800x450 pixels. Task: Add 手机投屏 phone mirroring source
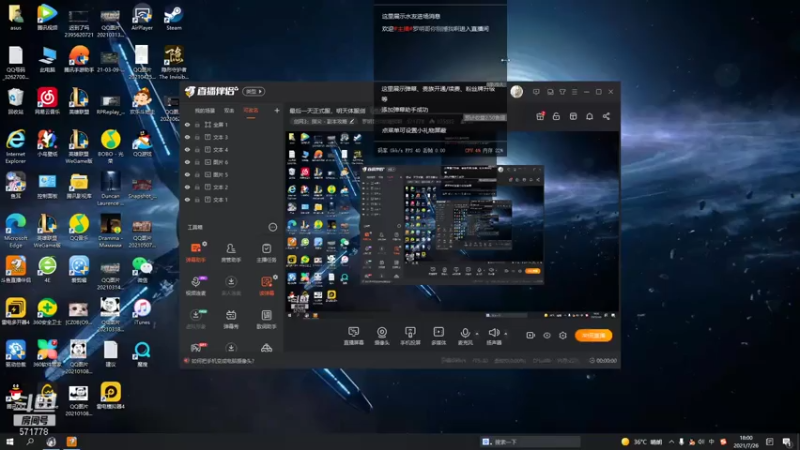410,336
